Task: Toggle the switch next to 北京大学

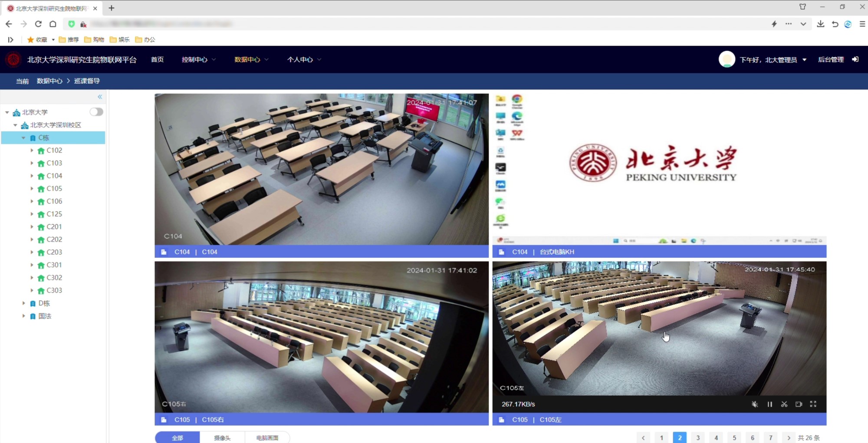Action: click(96, 112)
